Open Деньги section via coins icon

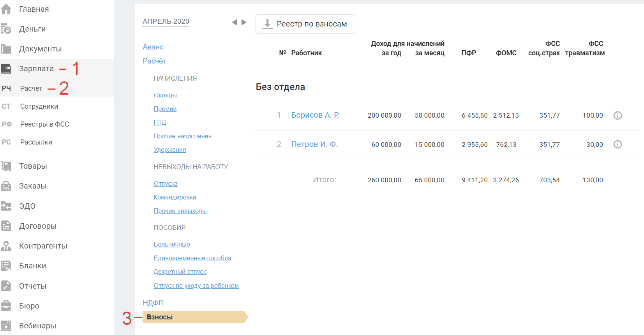6,29
